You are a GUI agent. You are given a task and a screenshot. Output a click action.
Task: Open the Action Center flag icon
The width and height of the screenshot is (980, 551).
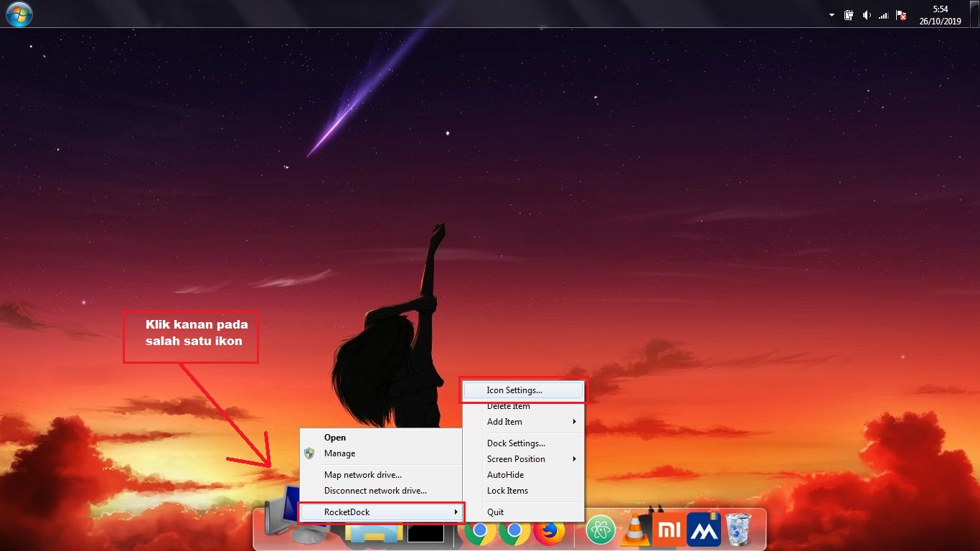point(902,15)
